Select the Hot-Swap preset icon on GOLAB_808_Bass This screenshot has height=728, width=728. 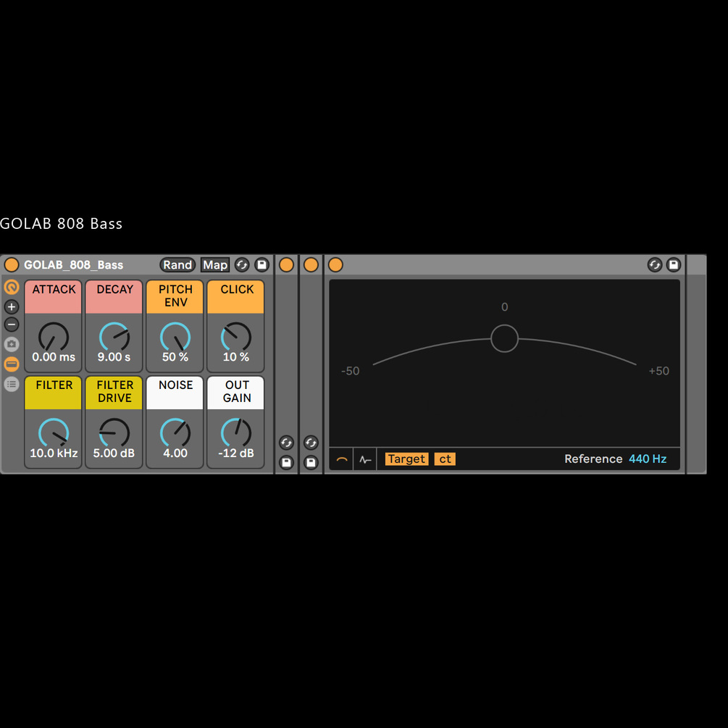pyautogui.click(x=242, y=265)
